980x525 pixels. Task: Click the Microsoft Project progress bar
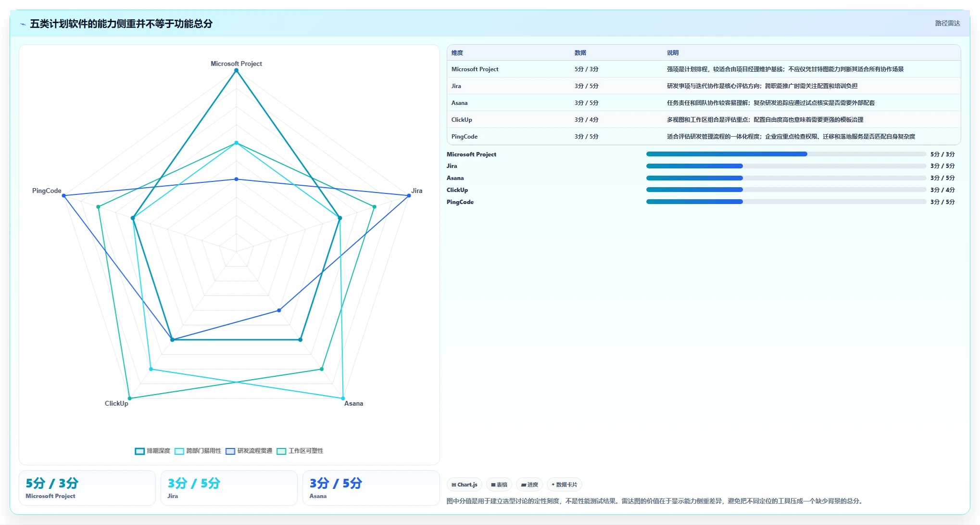[786, 154]
